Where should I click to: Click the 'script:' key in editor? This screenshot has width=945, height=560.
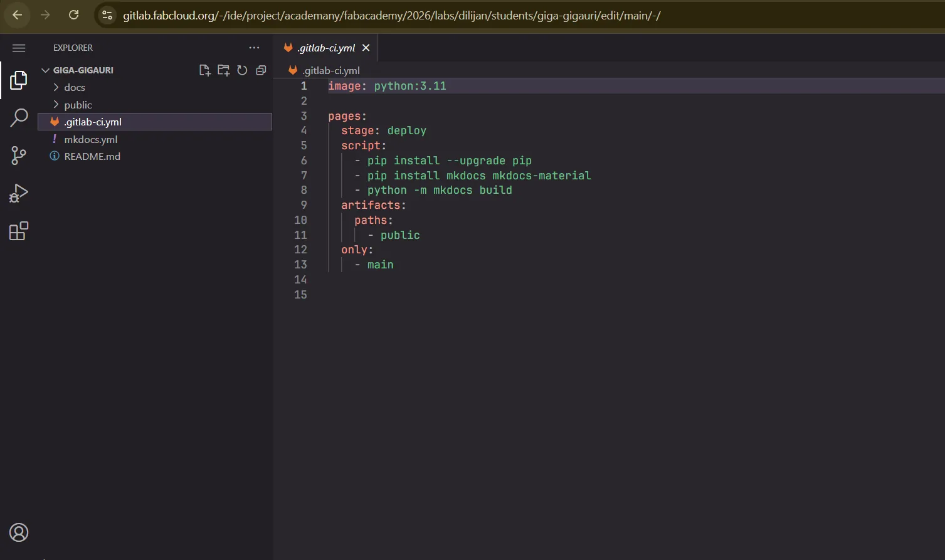tap(364, 145)
